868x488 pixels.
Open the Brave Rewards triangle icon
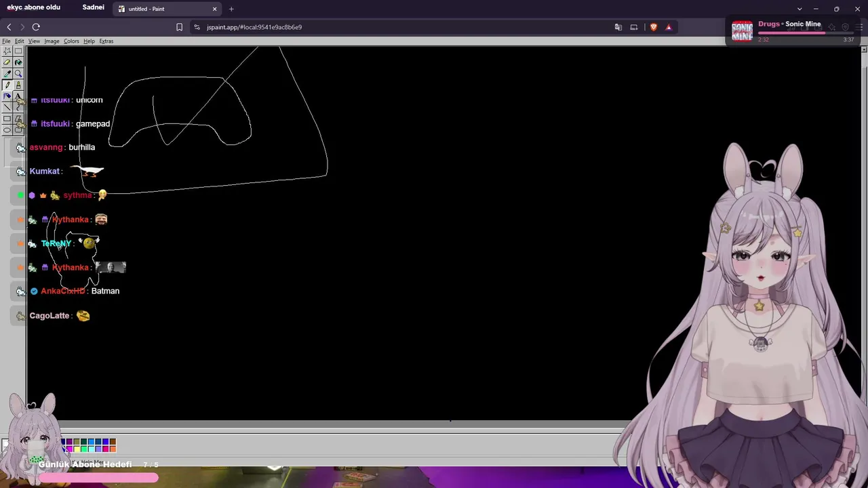point(669,27)
